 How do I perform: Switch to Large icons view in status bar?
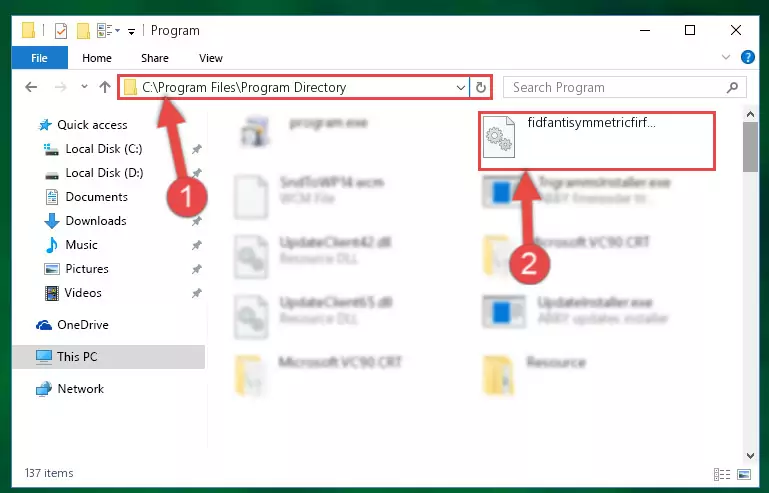click(x=744, y=474)
